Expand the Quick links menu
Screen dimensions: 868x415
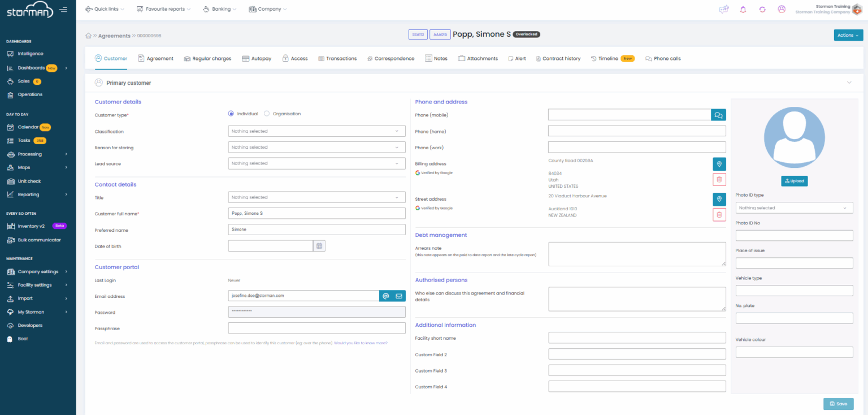pos(105,9)
